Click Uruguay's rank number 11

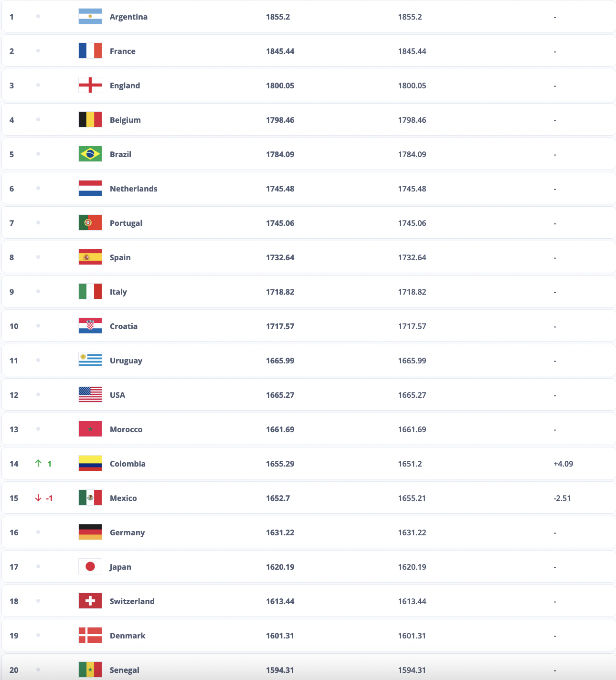pos(14,361)
